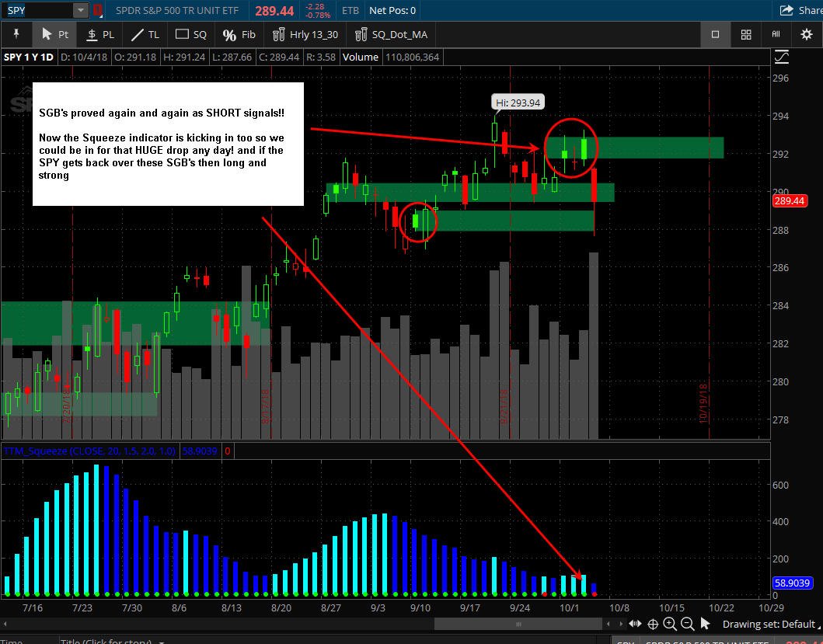Select the Price Level (PL) tool
Image resolution: width=823 pixels, height=644 pixels.
[99, 35]
